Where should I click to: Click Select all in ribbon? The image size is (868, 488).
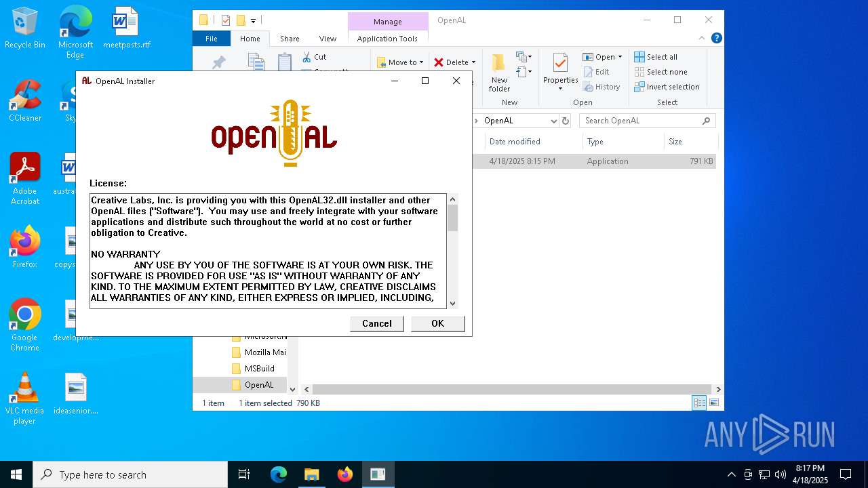(656, 57)
